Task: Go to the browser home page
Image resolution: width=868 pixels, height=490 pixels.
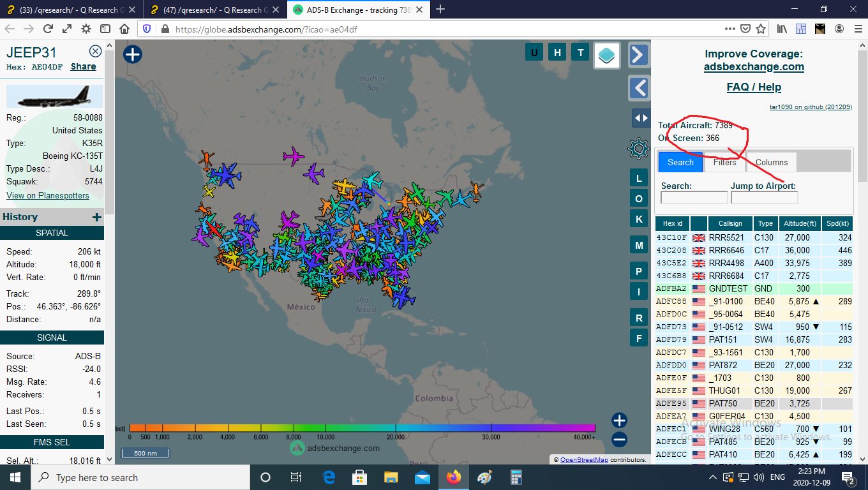Action: tap(124, 29)
